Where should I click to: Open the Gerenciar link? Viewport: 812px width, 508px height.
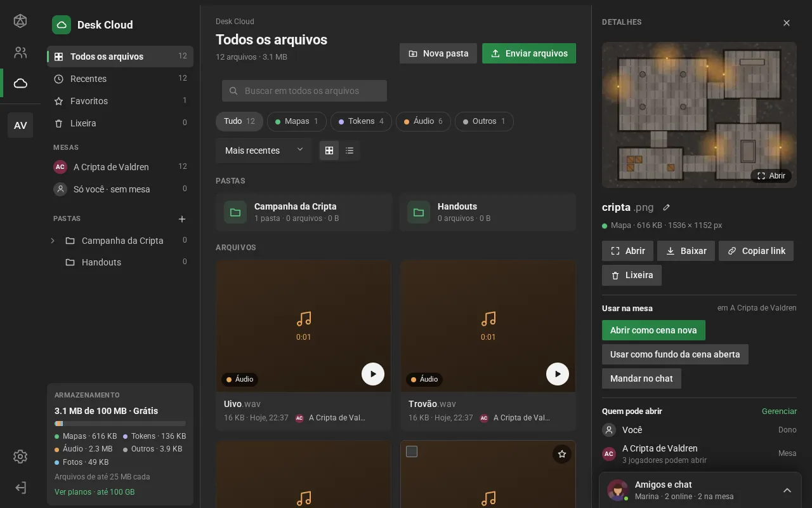[x=779, y=411]
